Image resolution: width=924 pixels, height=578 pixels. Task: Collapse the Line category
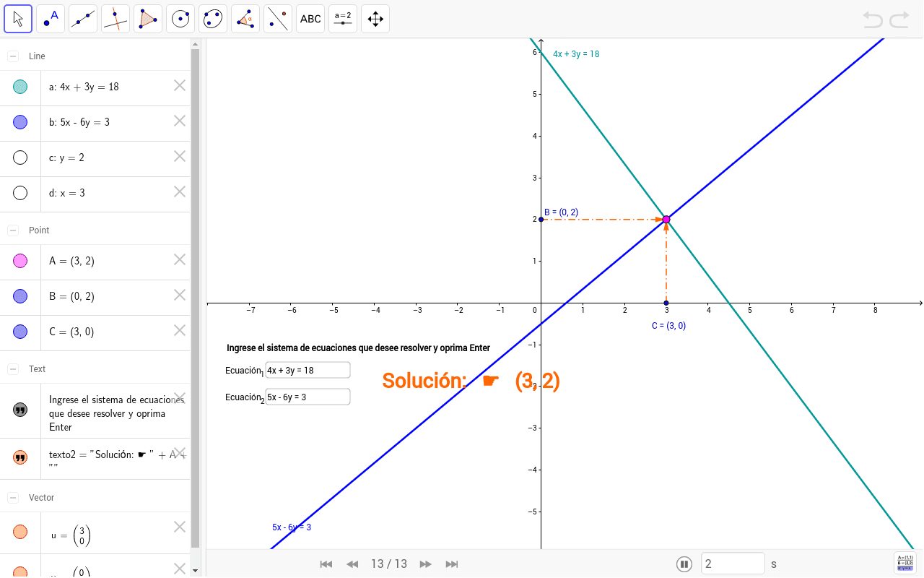pyautogui.click(x=13, y=56)
